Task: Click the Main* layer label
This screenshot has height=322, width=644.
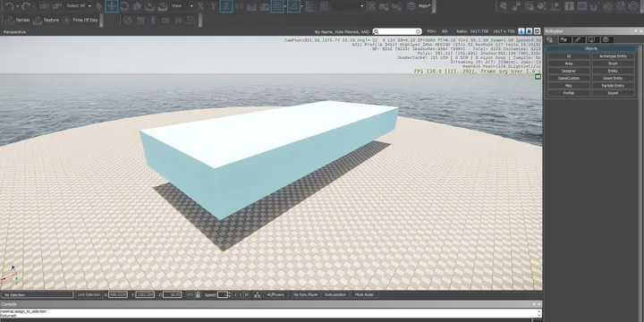Action: [424, 6]
